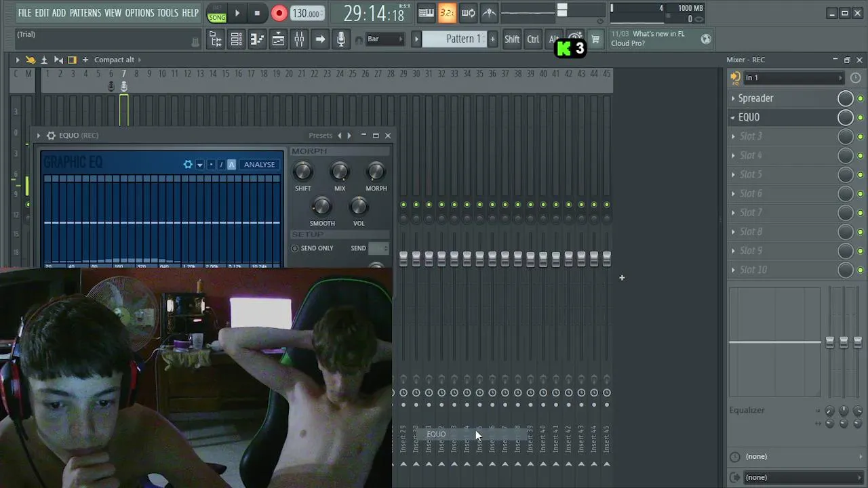Start playback with the play button

click(x=237, y=13)
